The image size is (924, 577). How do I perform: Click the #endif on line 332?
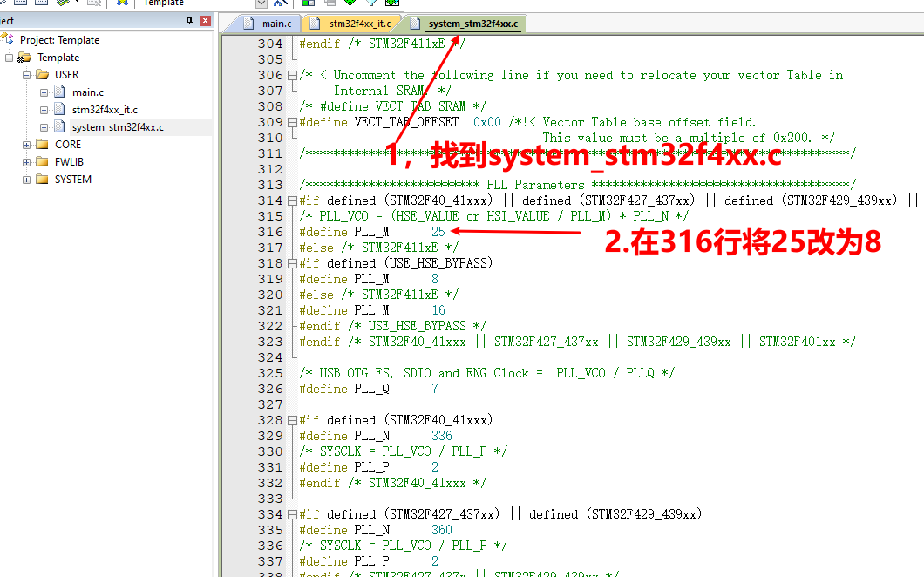pos(320,483)
